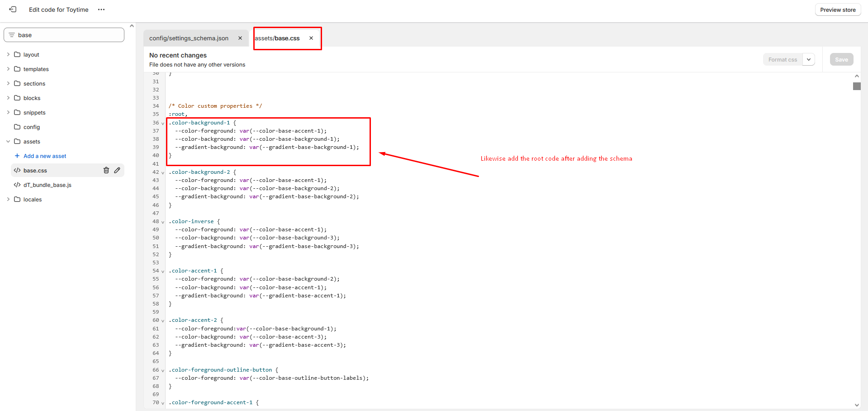Click the editor scroll up arrow

[x=857, y=76]
